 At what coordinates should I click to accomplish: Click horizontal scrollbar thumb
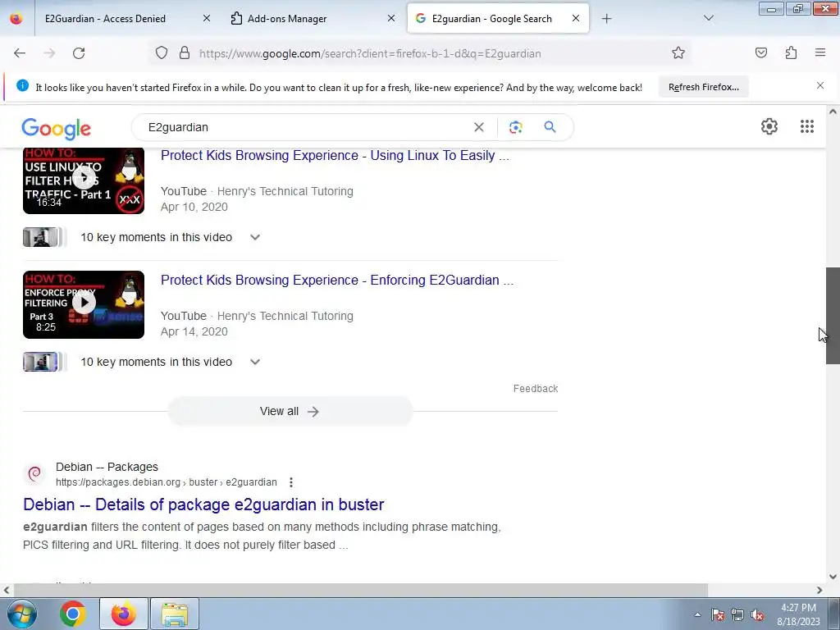coord(361,590)
